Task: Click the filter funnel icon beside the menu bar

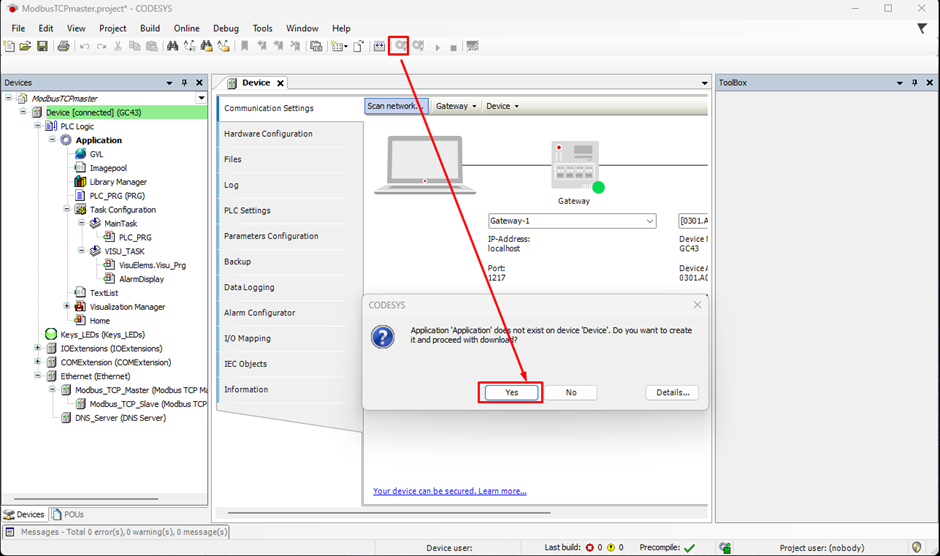Action: [922, 28]
